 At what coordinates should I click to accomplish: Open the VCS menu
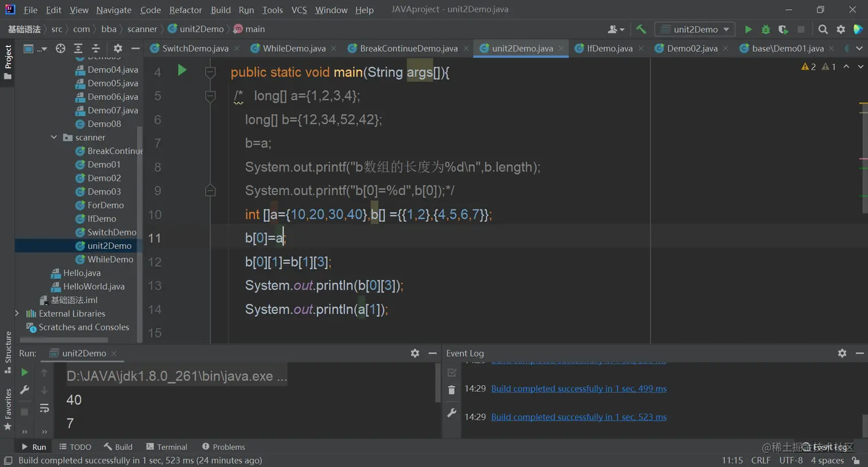[x=299, y=10]
